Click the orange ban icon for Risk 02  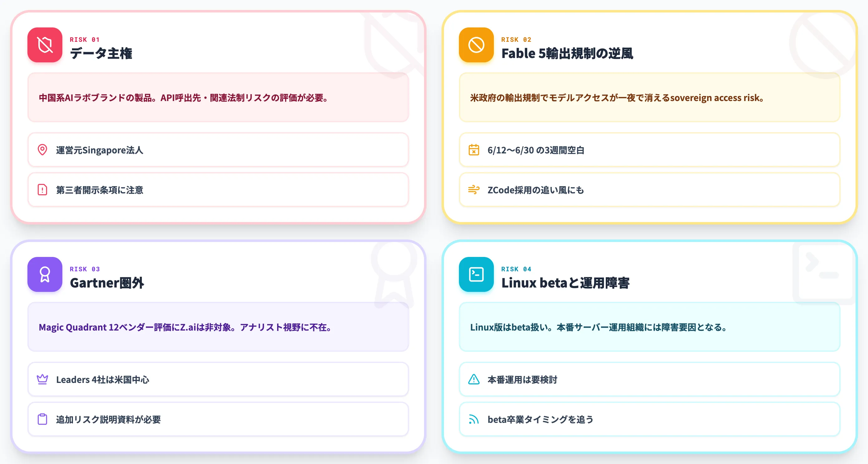[x=476, y=45]
